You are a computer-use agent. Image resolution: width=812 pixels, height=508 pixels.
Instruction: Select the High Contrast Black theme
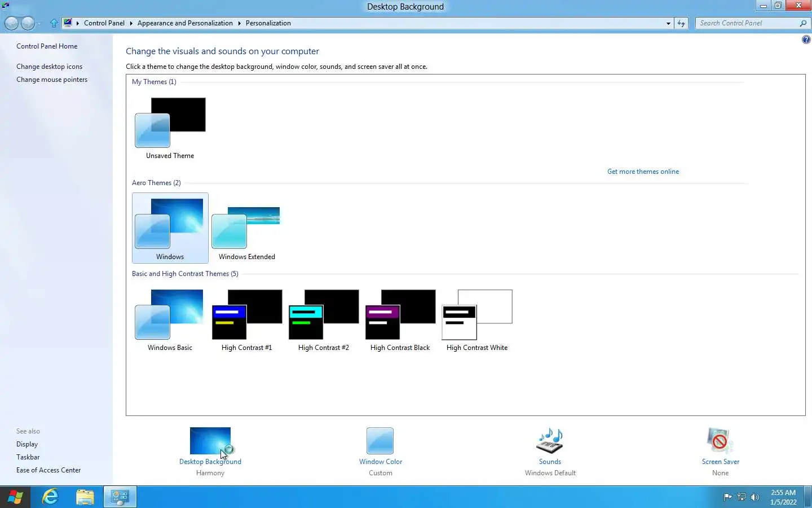coord(400,320)
